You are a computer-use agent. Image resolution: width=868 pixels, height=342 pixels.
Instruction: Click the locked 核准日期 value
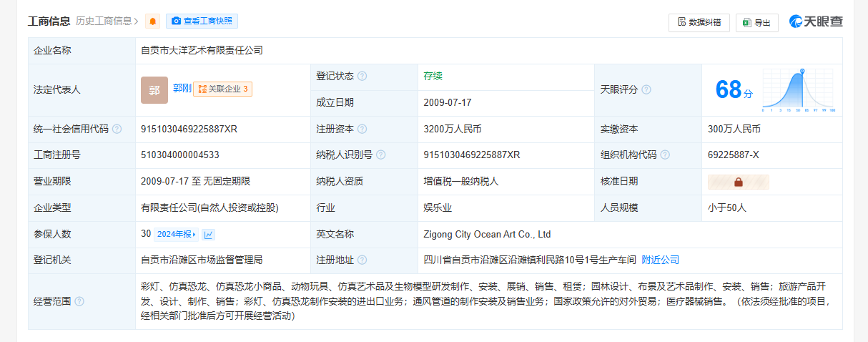[739, 182]
